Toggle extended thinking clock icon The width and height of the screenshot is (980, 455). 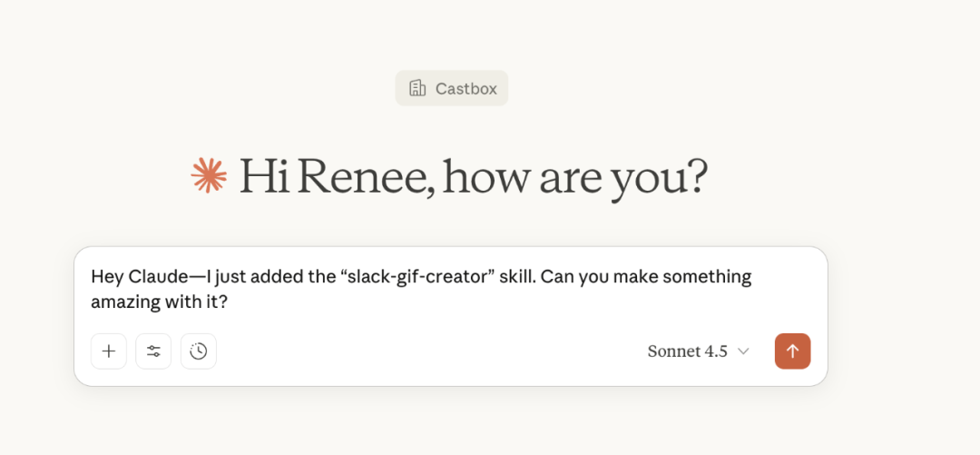point(199,351)
